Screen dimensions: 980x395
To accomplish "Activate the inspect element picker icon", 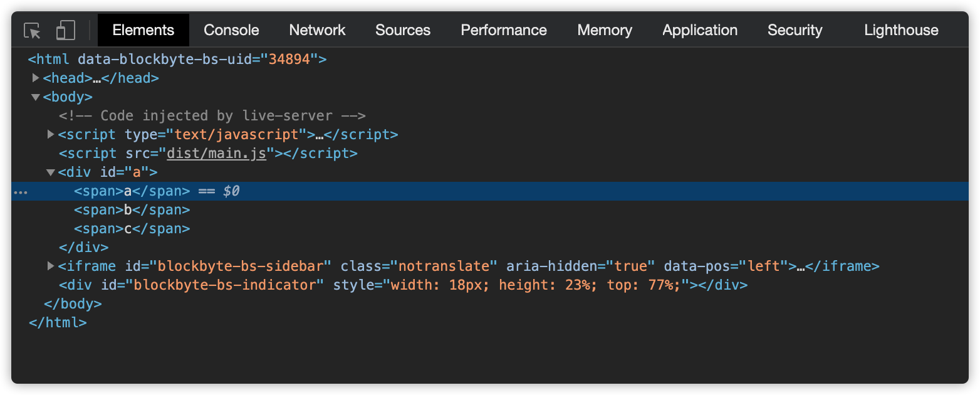I will coord(32,30).
